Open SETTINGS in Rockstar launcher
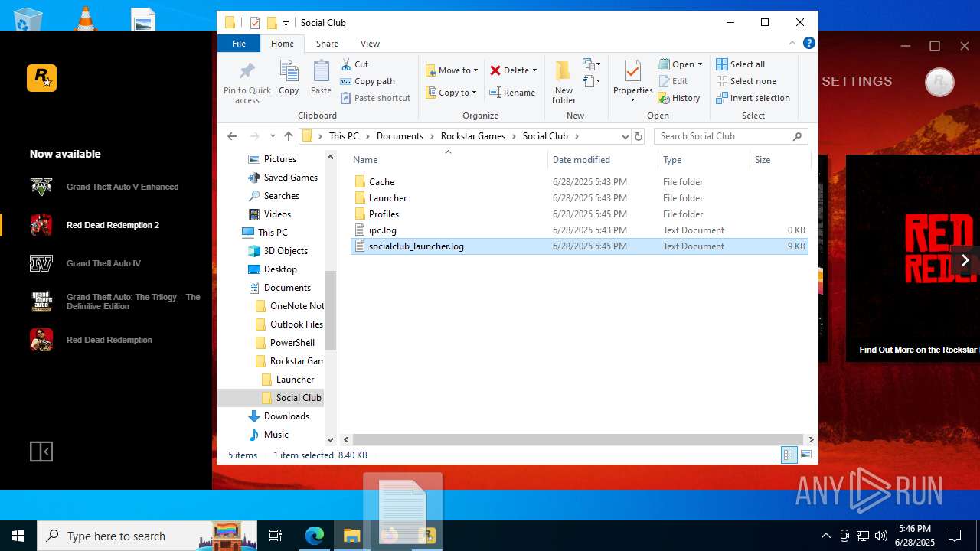This screenshot has height=551, width=980. [857, 81]
